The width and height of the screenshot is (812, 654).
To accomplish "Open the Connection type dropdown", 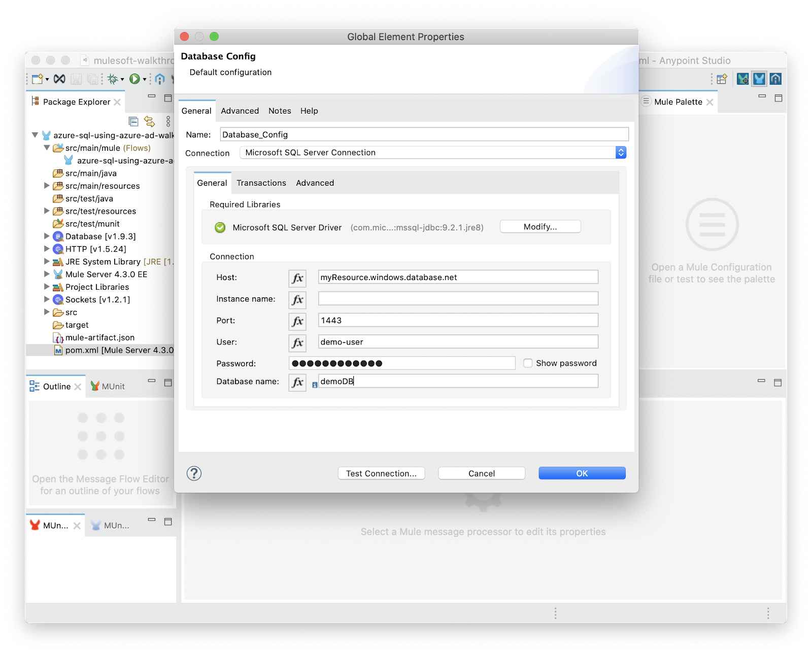I will tap(621, 153).
